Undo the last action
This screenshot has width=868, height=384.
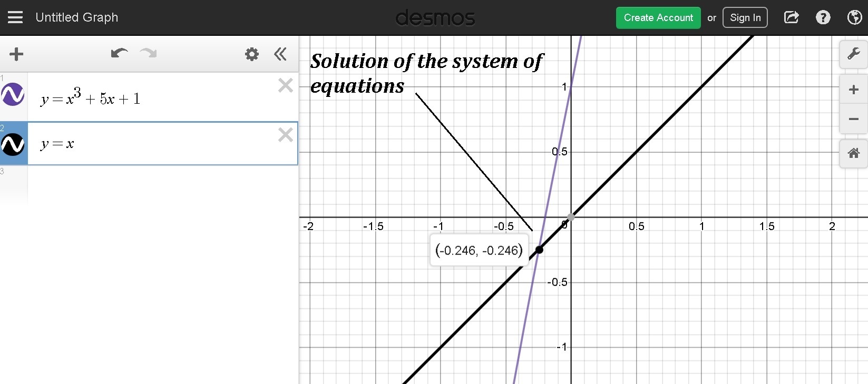tap(120, 53)
